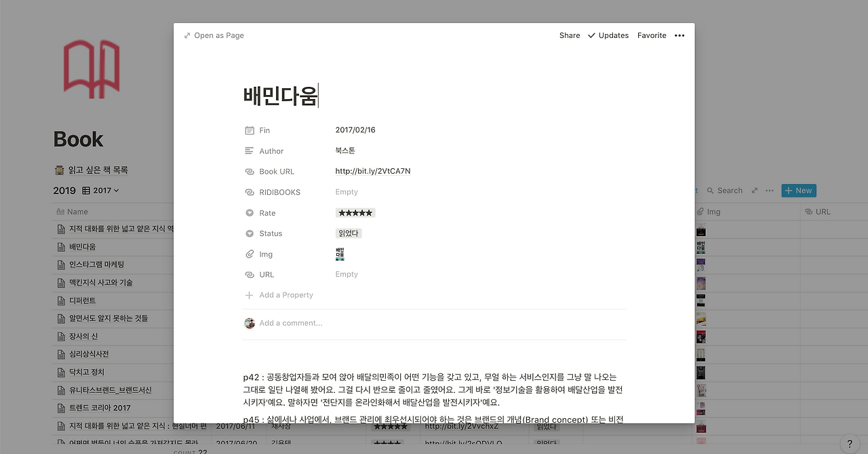
Task: Open cover thumbnail in 장사의 신 row
Action: coord(701,337)
